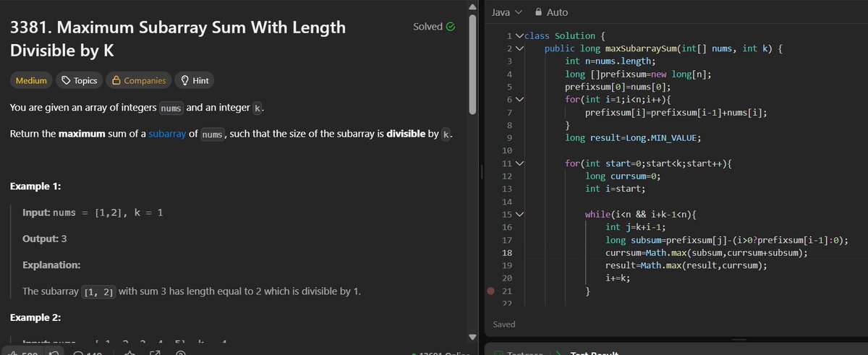Click the Saved status in editor
Screen dimensions: 868x355
(504, 325)
